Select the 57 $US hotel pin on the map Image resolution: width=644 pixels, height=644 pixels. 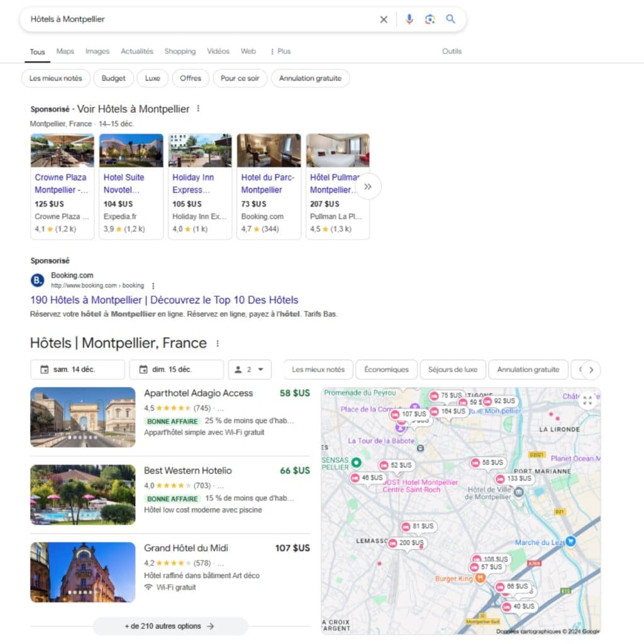(486, 567)
